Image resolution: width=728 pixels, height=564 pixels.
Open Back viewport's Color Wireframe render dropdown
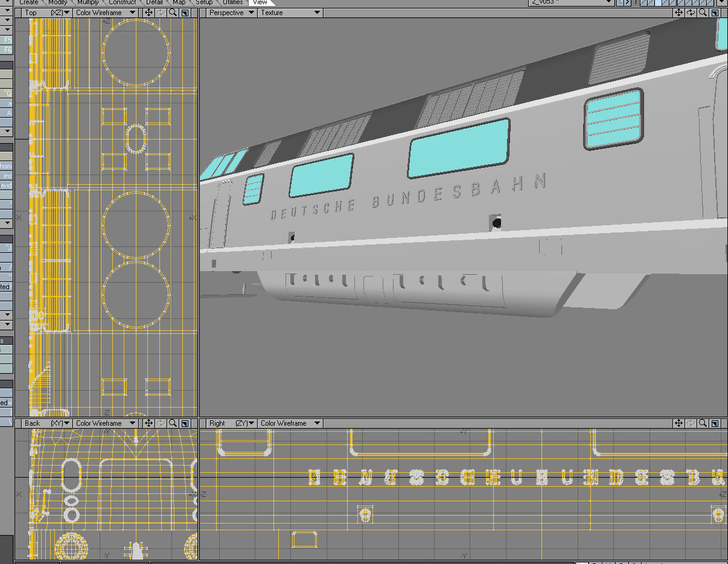[x=106, y=423]
